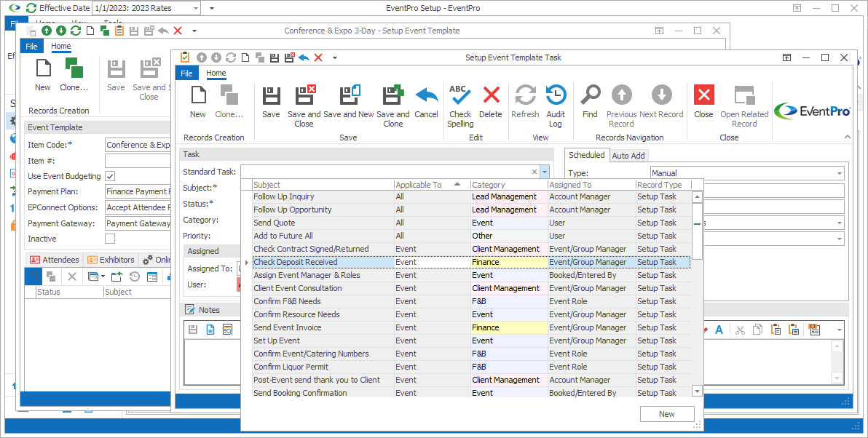Select Check Deposit Received task row

click(x=471, y=262)
